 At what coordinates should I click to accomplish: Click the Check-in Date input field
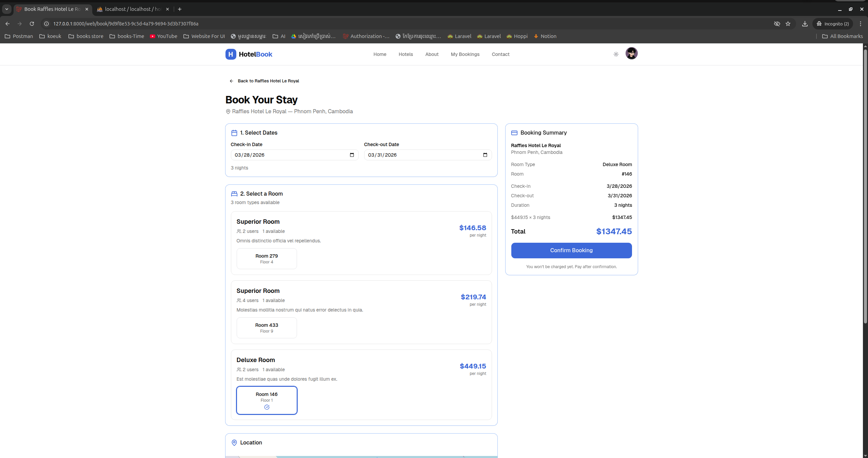(x=294, y=155)
